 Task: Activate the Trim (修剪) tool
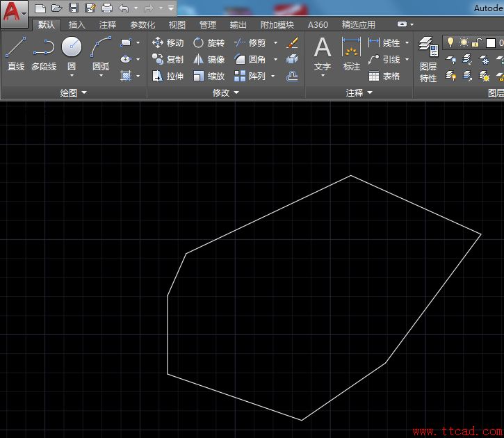tap(250, 42)
